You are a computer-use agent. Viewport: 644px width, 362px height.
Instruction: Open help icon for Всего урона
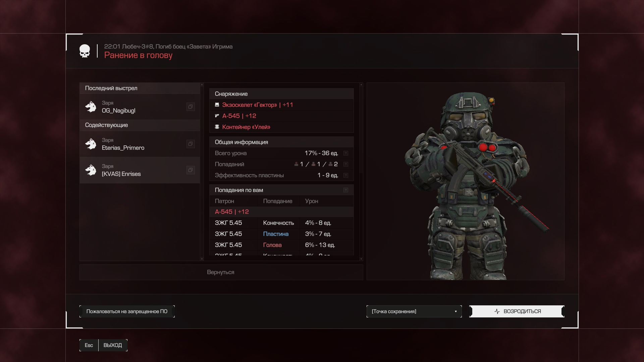346,153
